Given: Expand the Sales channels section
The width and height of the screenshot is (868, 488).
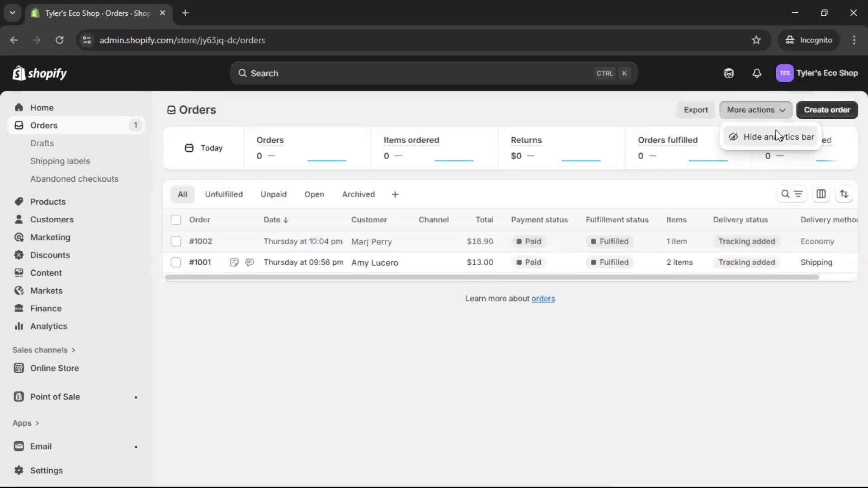Looking at the screenshot, I should [44, 350].
